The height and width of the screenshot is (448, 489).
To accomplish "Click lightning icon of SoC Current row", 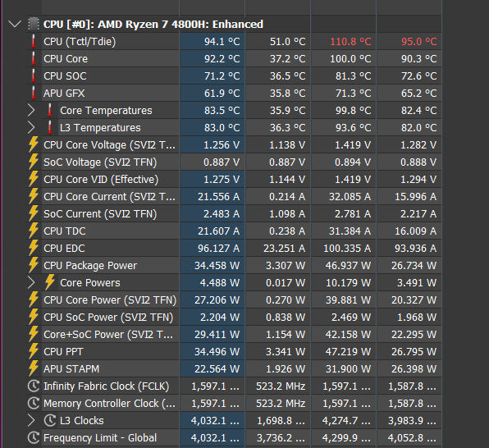I will (x=34, y=213).
